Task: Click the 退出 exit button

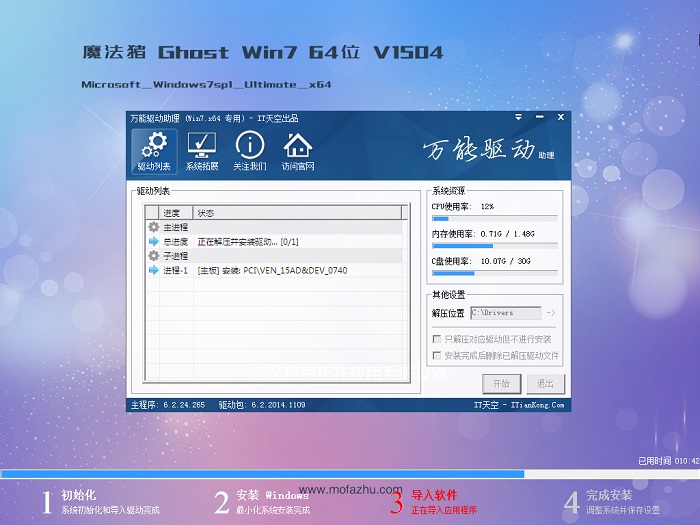Action: (x=545, y=383)
